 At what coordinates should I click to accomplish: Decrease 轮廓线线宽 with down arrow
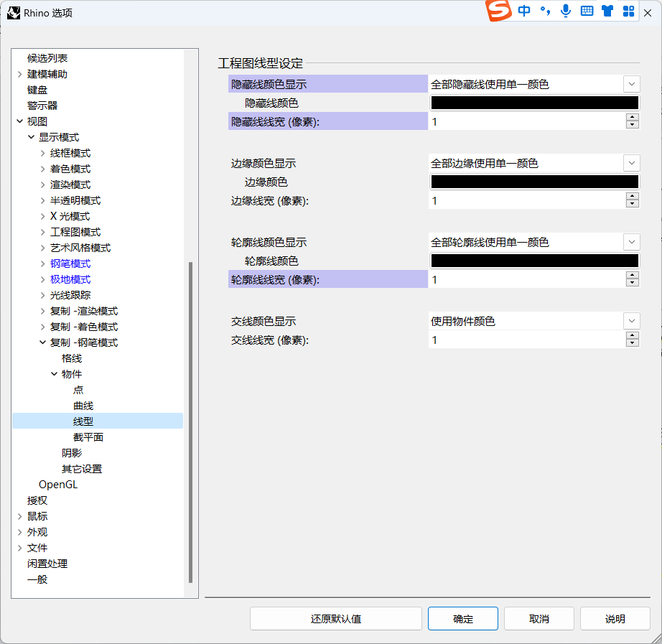[632, 283]
